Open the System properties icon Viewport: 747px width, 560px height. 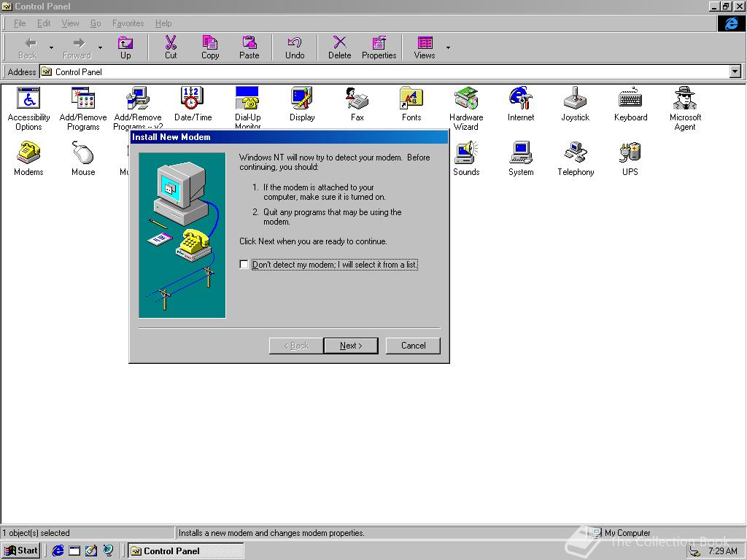pyautogui.click(x=521, y=158)
